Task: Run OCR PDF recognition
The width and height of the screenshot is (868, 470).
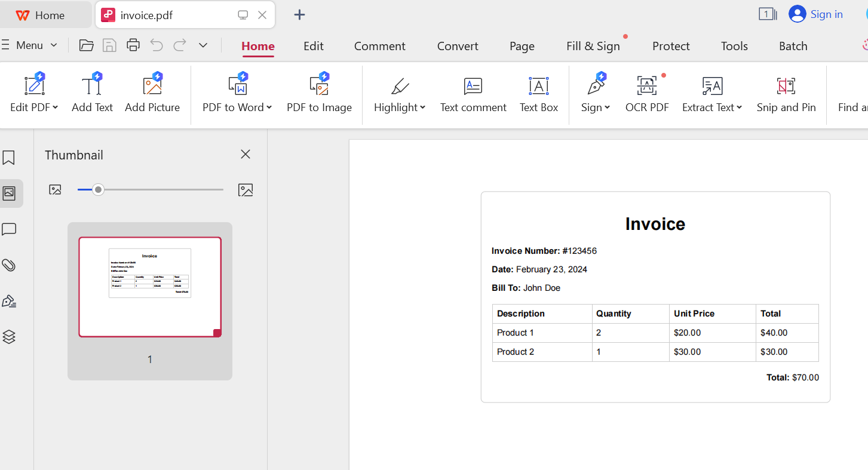Action: tap(647, 86)
